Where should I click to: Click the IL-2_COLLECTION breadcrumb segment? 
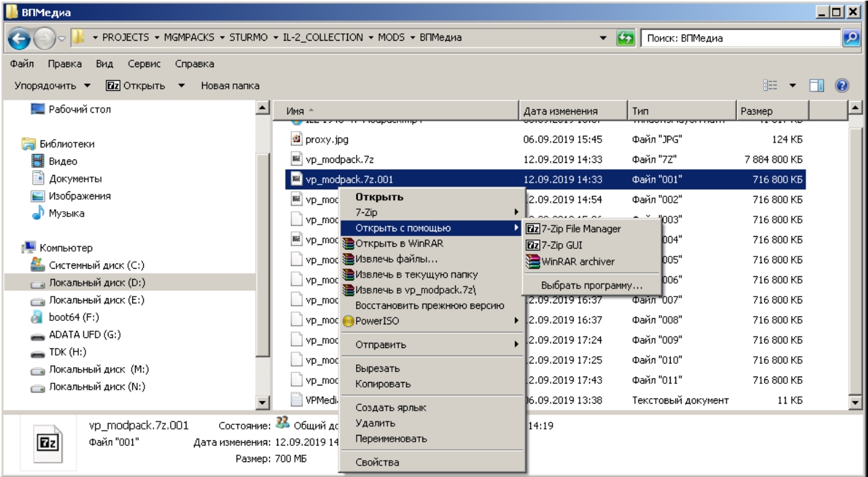coord(322,38)
